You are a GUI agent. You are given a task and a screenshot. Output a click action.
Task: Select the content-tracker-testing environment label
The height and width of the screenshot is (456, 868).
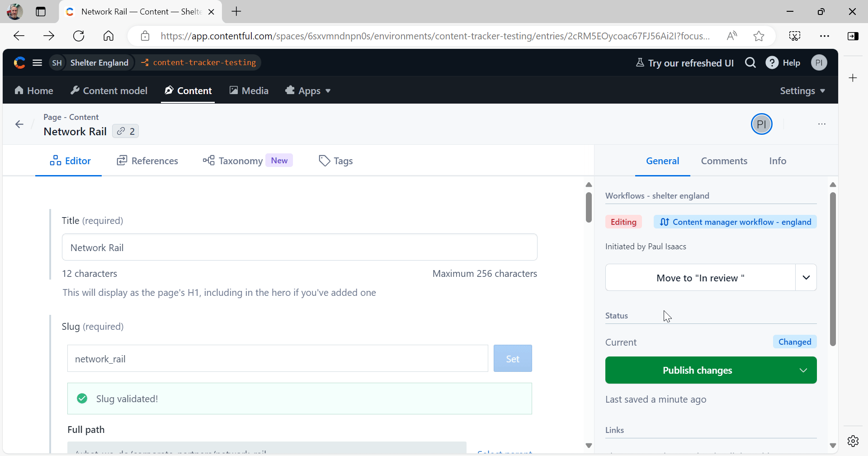204,62
